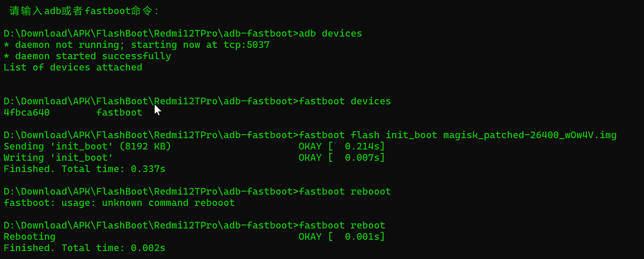Click the magisk_patched-26400_wOw4V.img filename

[x=530, y=135]
